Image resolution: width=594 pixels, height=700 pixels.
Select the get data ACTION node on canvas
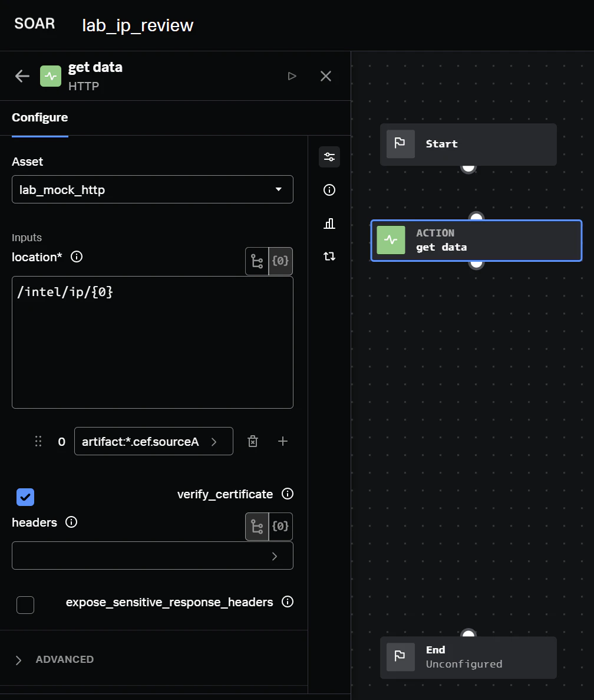pyautogui.click(x=476, y=241)
